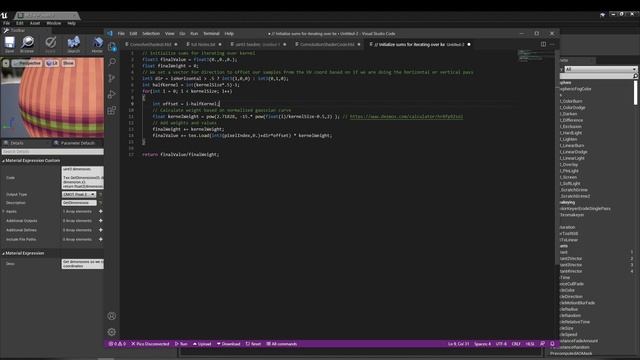
Task: Click the Browse magnifier icon in Unreal toolbar
Action: pos(27,42)
